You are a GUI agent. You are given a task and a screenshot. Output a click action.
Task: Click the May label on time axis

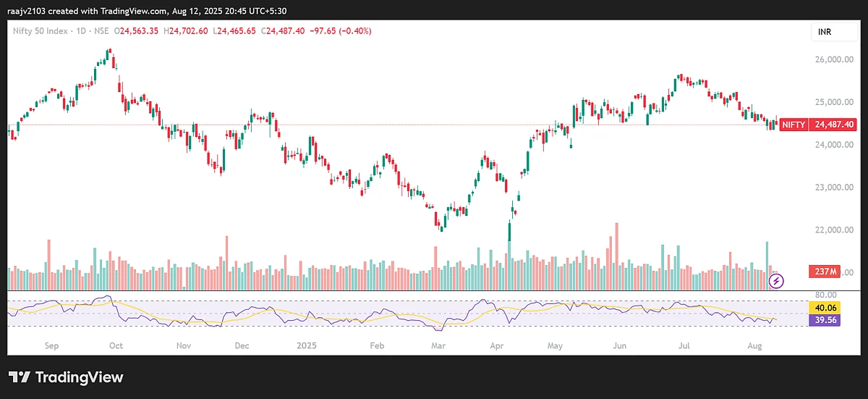pos(555,346)
